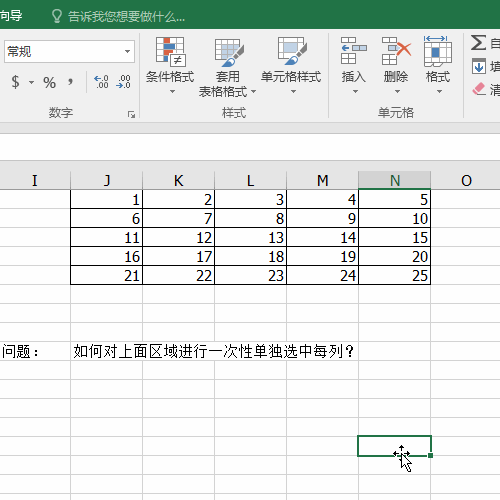
Task: Click the Decrease Decimal button
Action: (123, 82)
